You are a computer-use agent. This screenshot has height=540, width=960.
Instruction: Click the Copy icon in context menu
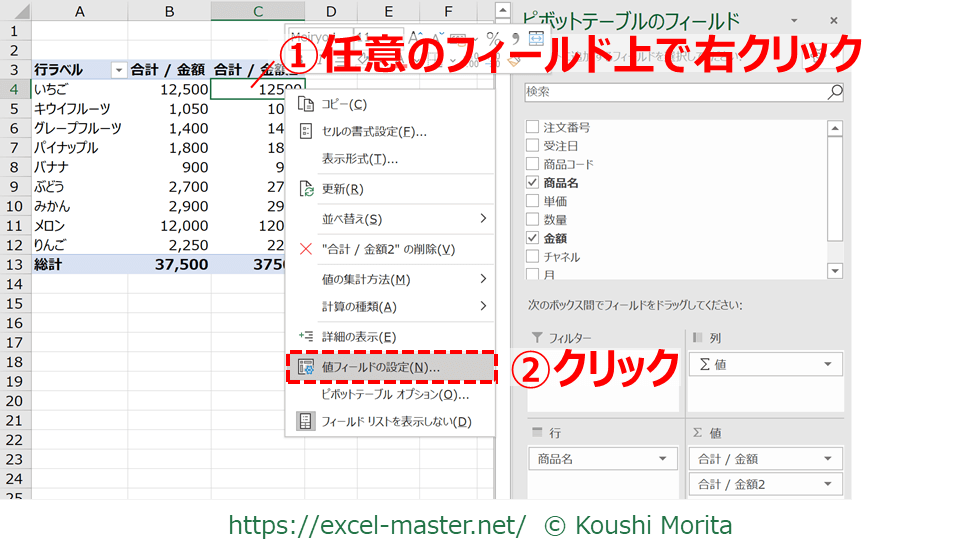click(306, 104)
